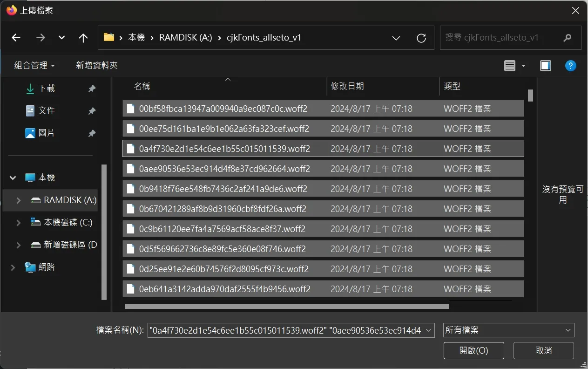588x369 pixels.
Task: Open the Pictures quick access folder
Action: point(46,133)
